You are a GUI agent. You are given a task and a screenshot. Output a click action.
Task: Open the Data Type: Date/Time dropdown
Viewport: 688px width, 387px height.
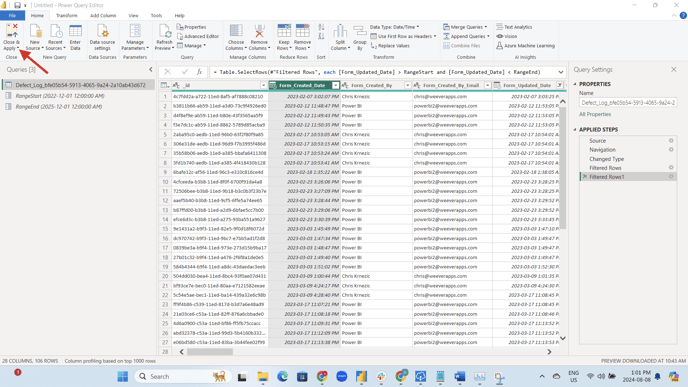394,27
